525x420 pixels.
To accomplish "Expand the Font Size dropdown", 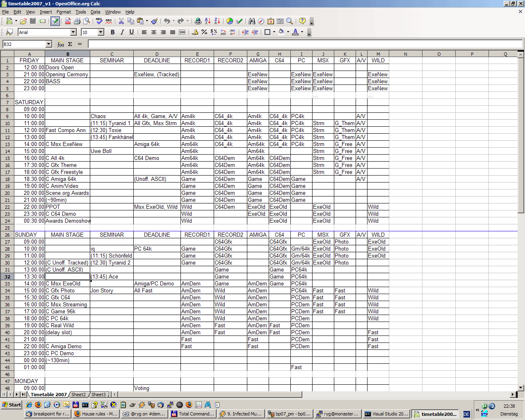I will click(101, 32).
